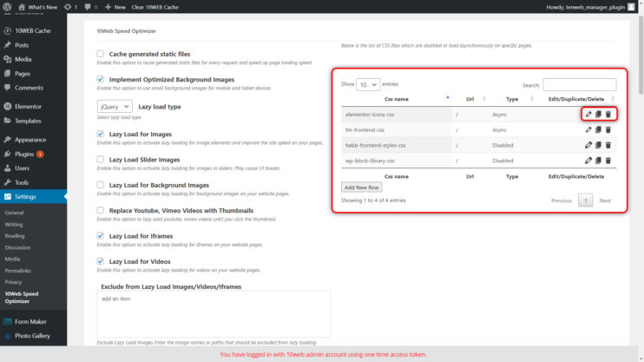Open Settings menu in sidebar
Screen dimensions: 644x362
(33, 197)
